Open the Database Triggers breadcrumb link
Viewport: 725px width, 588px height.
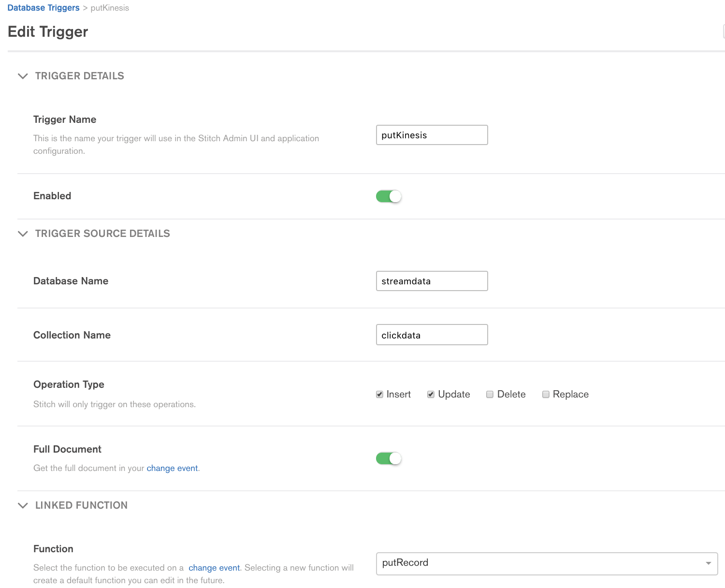pyautogui.click(x=43, y=8)
